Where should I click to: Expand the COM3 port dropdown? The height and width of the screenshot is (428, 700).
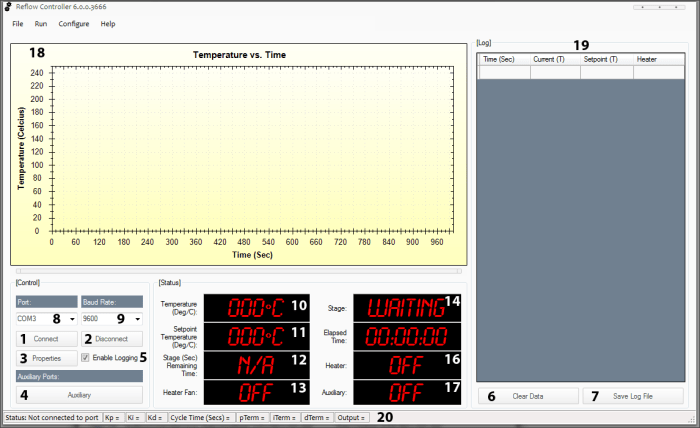pos(72,319)
